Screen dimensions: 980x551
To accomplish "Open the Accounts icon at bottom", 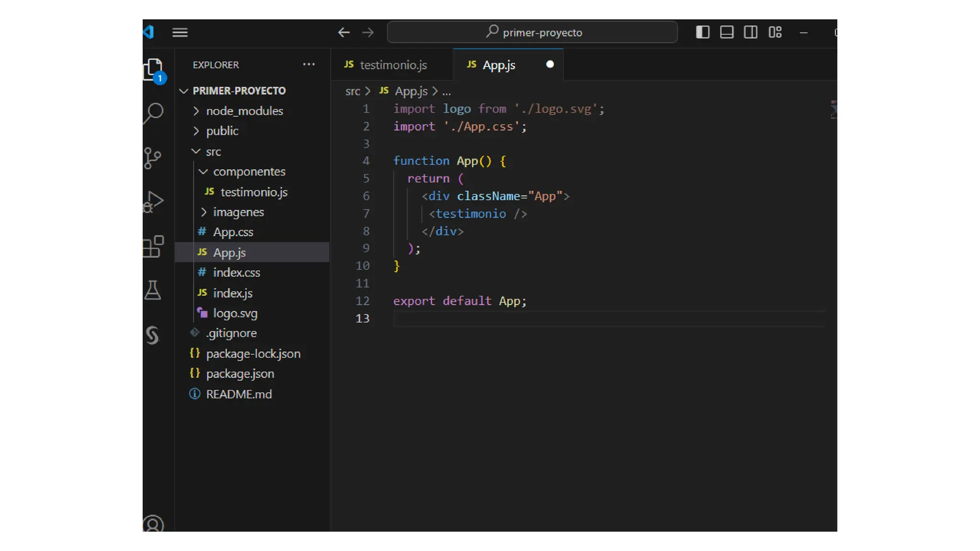I will pyautogui.click(x=154, y=524).
